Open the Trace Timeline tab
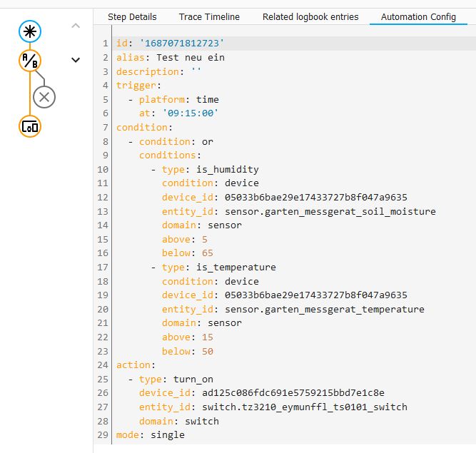The width and height of the screenshot is (476, 453). [209, 16]
